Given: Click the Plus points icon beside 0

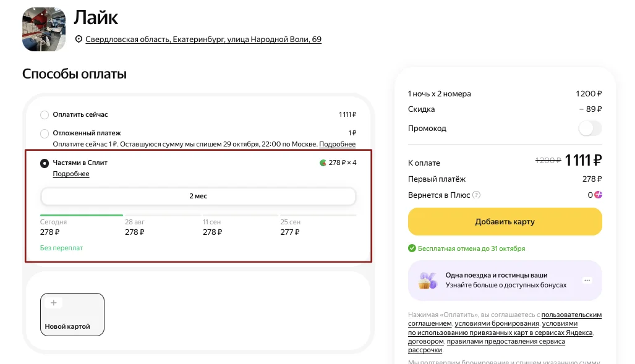Looking at the screenshot, I should tap(598, 195).
